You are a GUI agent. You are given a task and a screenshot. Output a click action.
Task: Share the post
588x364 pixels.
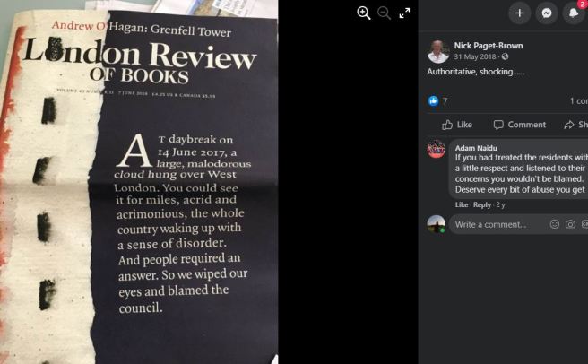575,125
